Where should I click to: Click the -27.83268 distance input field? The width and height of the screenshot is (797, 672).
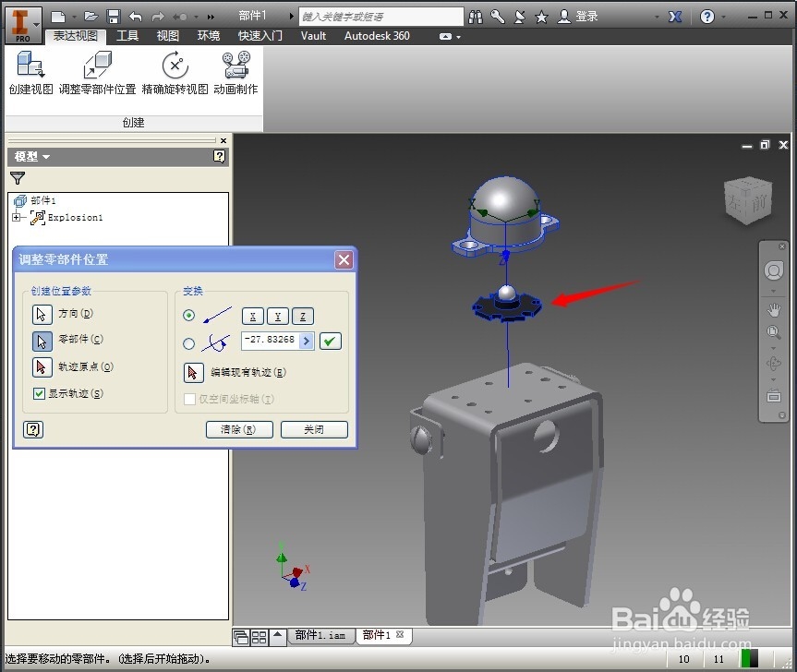271,341
